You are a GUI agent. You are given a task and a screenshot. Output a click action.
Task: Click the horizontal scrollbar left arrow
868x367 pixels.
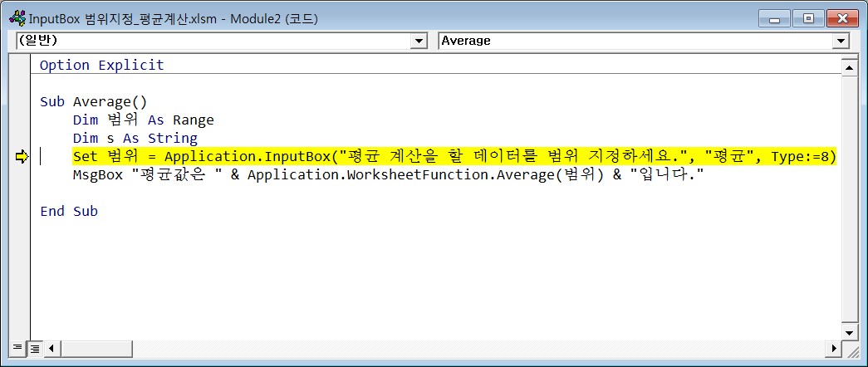coord(51,348)
